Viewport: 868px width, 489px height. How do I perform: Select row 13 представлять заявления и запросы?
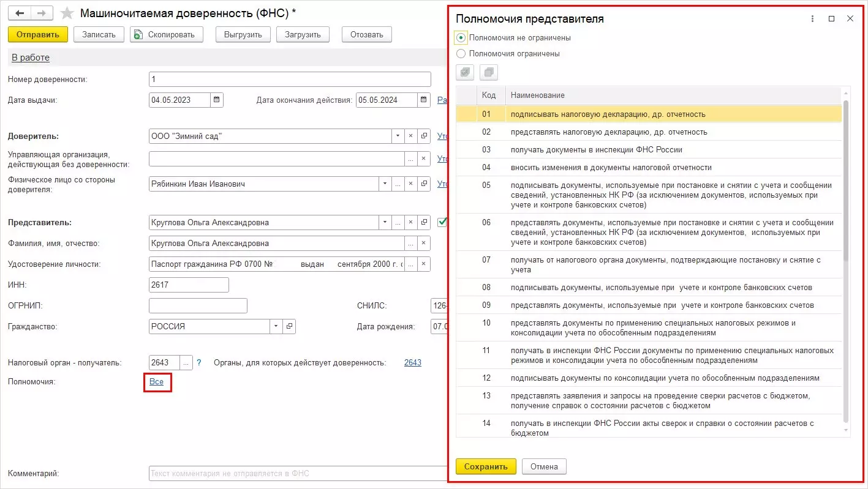point(649,400)
